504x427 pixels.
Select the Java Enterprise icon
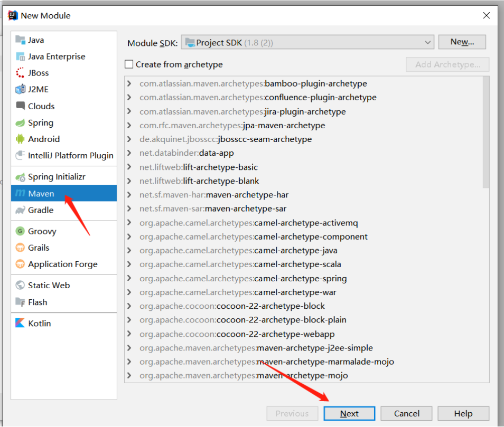point(20,56)
